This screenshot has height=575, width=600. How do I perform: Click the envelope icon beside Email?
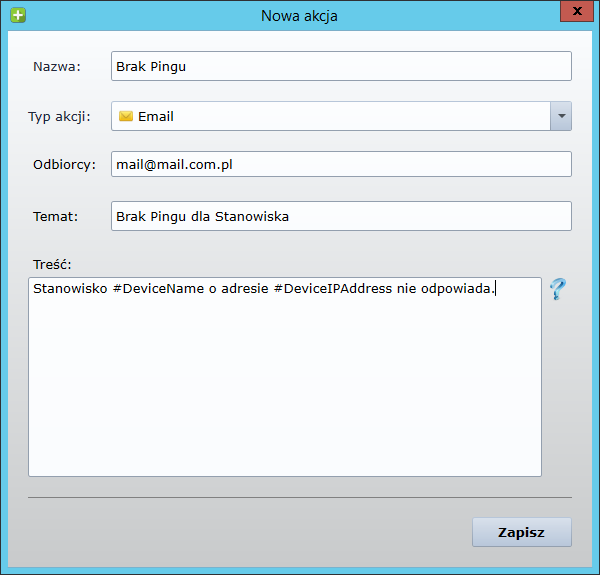125,116
